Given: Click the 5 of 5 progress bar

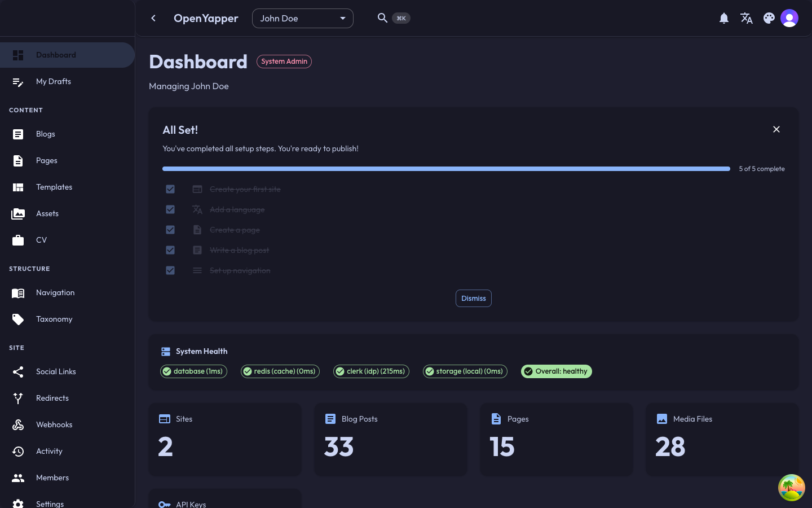Looking at the screenshot, I should (x=445, y=169).
